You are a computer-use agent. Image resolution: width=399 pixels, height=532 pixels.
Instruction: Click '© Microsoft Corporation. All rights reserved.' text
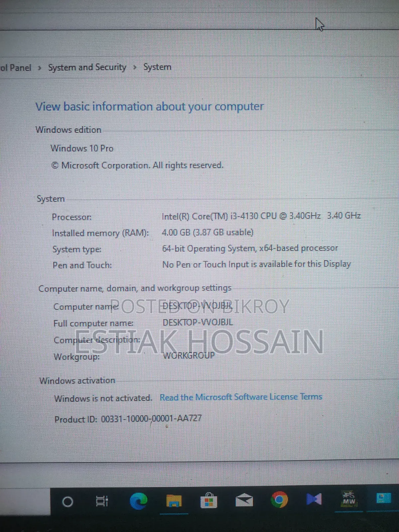[137, 165]
